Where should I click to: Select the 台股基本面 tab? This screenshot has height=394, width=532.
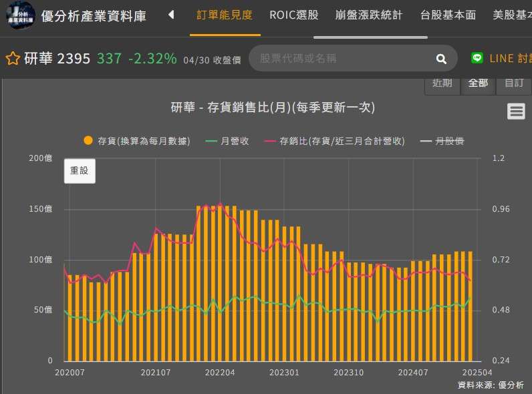tap(448, 15)
